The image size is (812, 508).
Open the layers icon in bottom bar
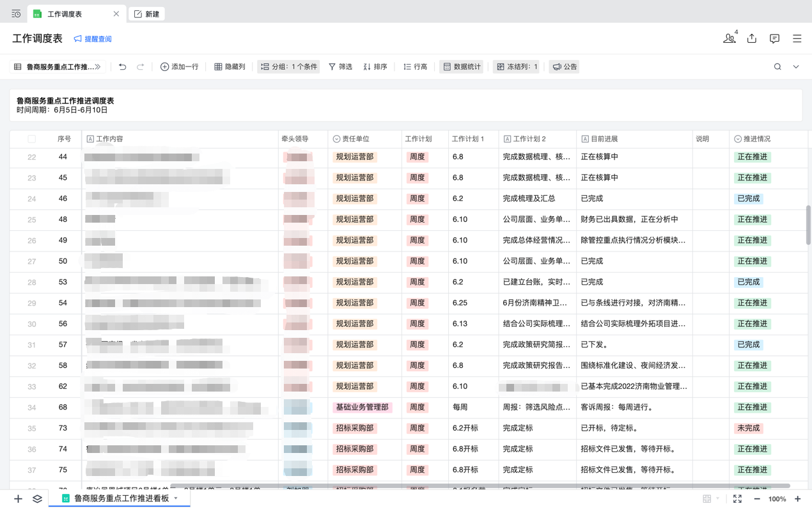coord(37,498)
